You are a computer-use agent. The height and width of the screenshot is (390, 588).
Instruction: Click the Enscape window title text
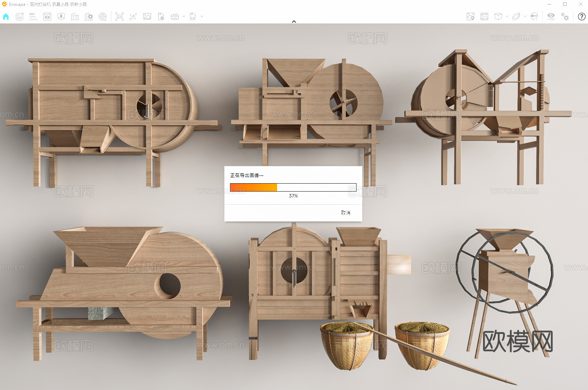[48, 4]
